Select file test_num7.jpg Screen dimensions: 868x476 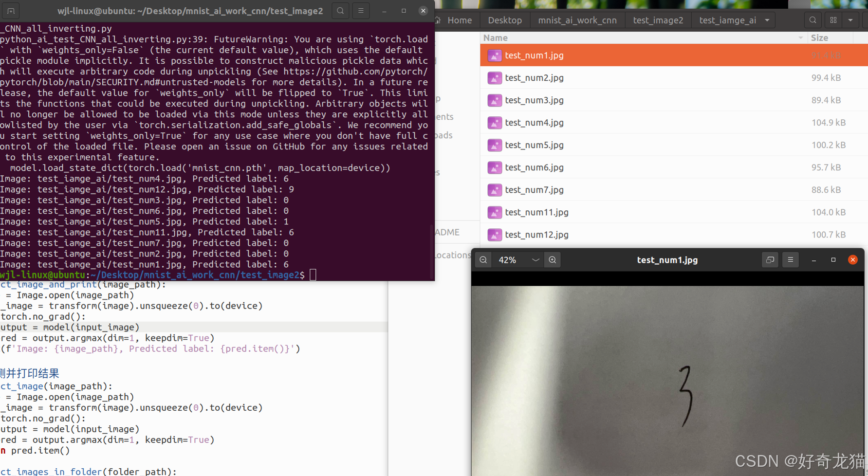[674, 190]
